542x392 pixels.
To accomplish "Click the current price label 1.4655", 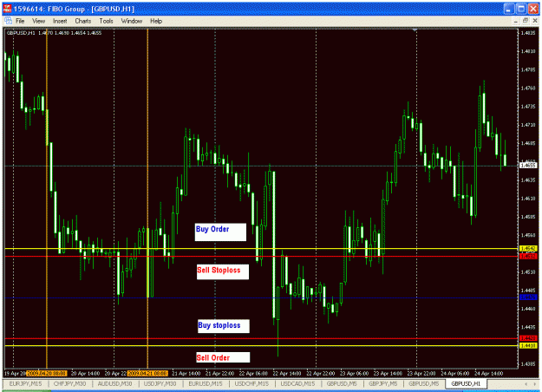I will 528,166.
